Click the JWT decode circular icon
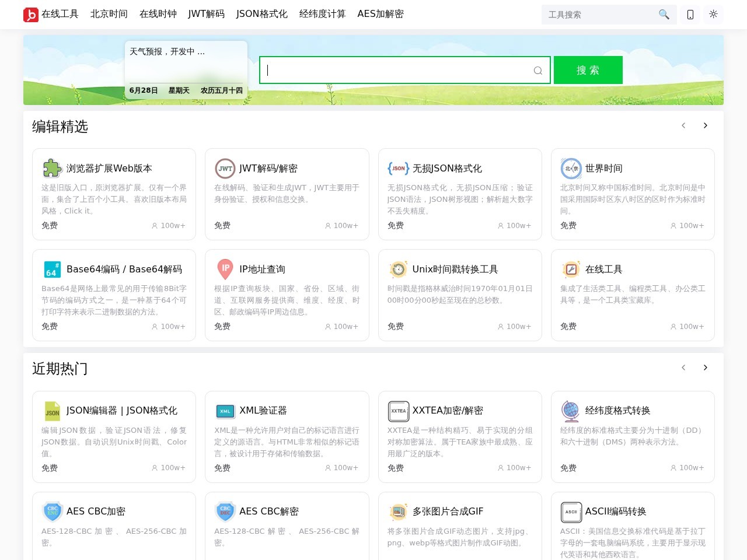Image resolution: width=747 pixels, height=560 pixels. tap(225, 168)
